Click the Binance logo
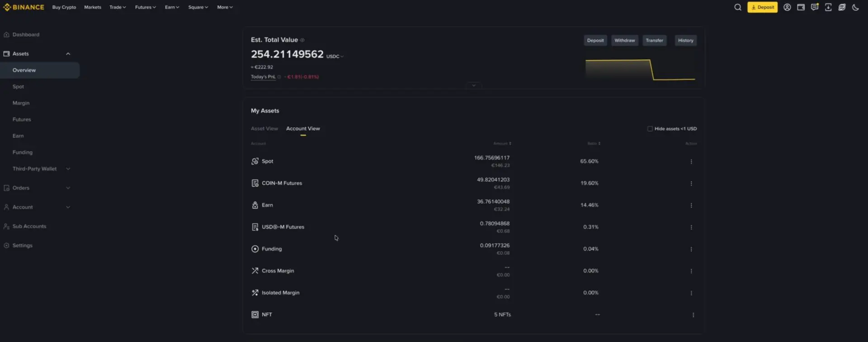Image resolution: width=868 pixels, height=342 pixels. tap(24, 7)
